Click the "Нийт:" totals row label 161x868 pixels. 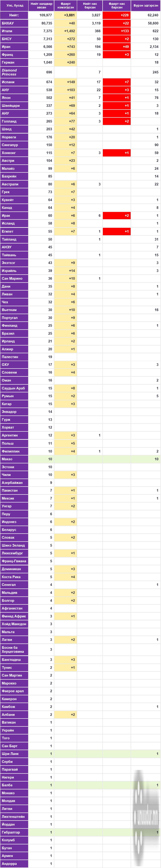(x=14, y=15)
